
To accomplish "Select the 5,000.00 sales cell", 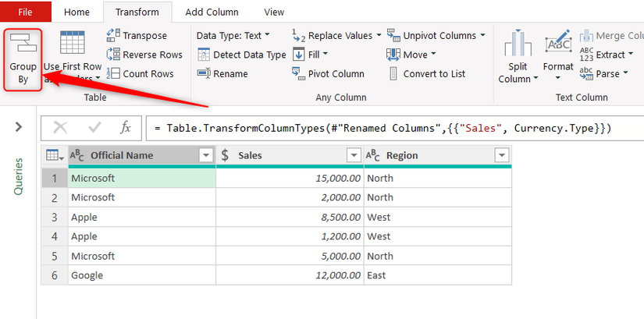I will pyautogui.click(x=290, y=256).
